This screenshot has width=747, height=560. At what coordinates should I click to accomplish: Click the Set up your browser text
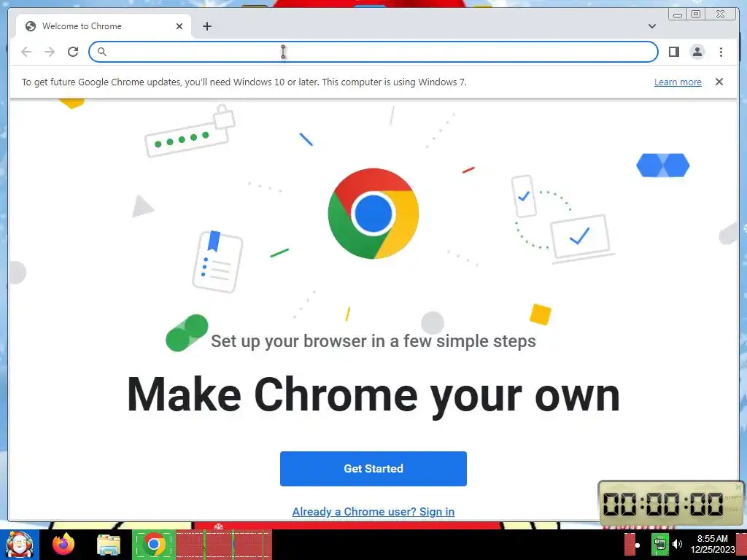[x=373, y=341]
